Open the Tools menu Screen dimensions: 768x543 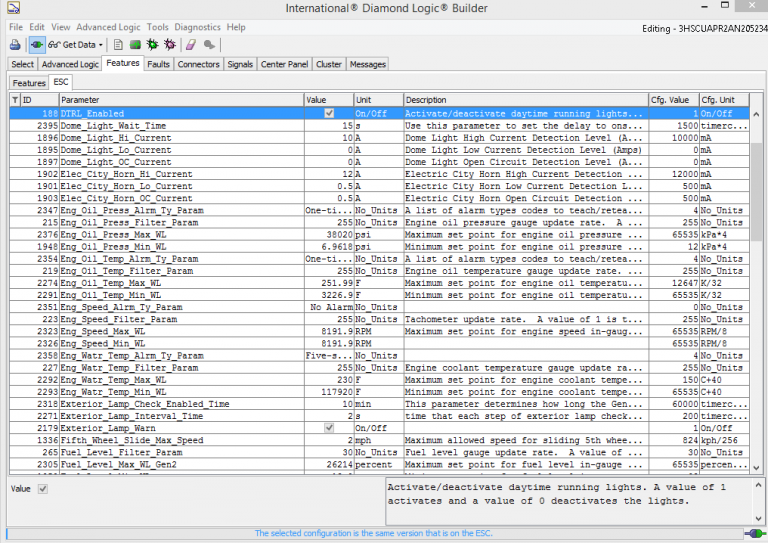(x=158, y=27)
